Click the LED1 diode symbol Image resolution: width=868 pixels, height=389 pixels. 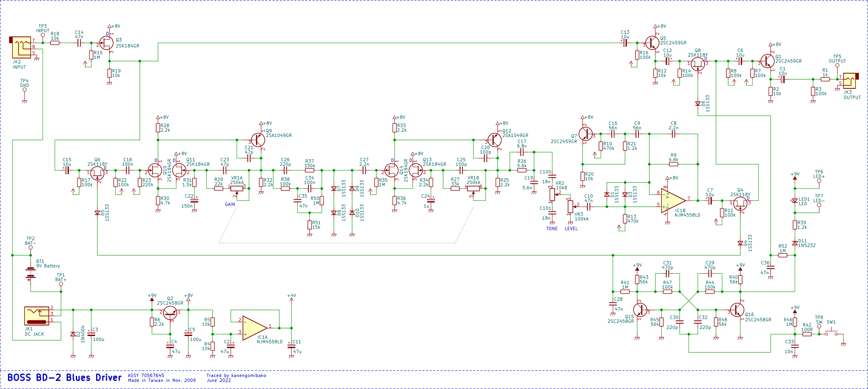click(x=795, y=201)
